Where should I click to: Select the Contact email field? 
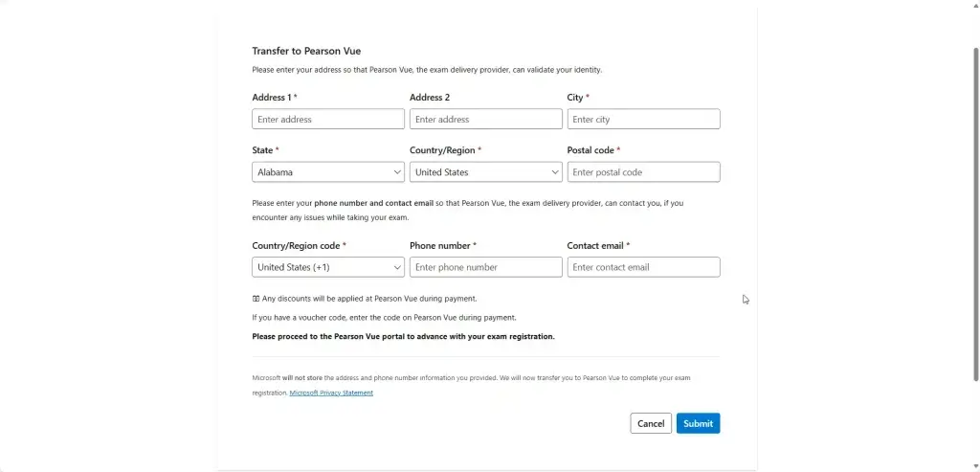(644, 267)
